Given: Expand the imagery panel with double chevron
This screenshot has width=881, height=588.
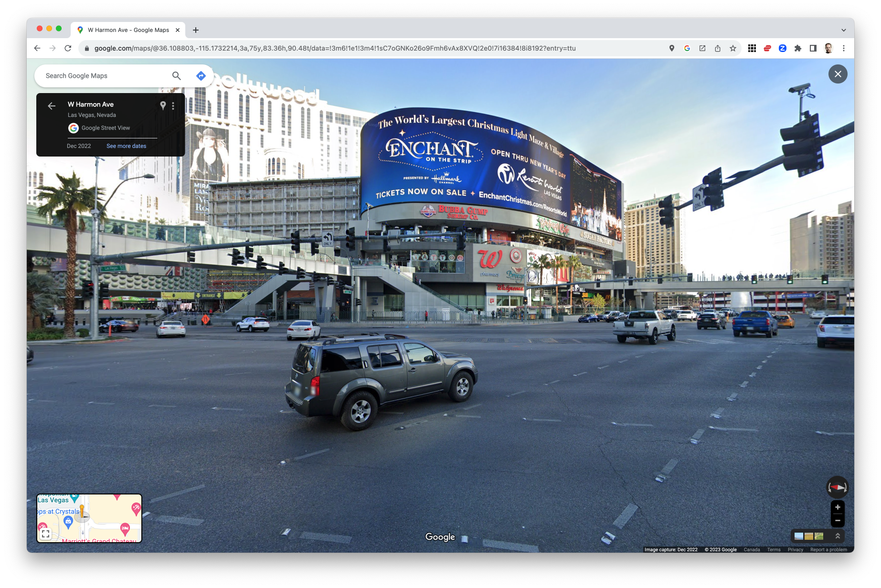Looking at the screenshot, I should pyautogui.click(x=838, y=536).
